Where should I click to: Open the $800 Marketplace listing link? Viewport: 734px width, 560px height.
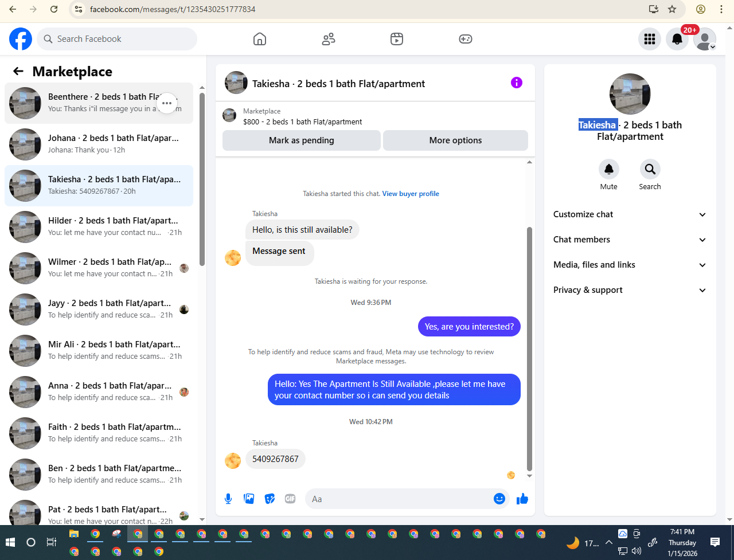[303, 122]
